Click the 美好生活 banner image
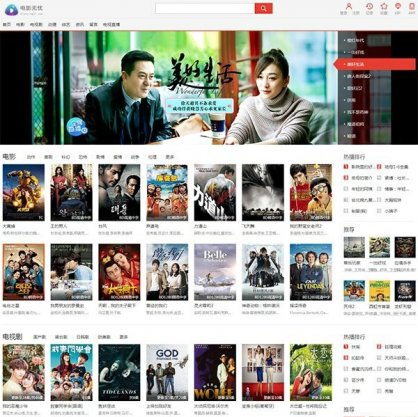 (x=169, y=88)
